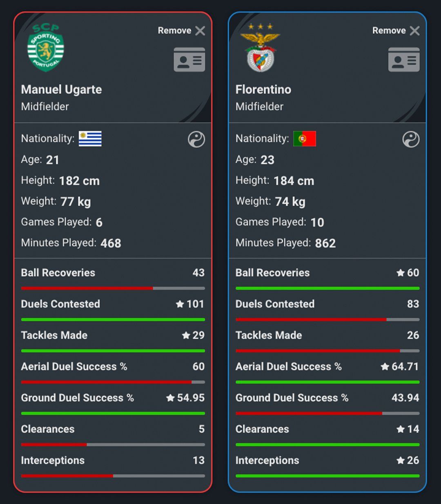
Task: Click Florentino's Aerial Duel Success % row
Action: (327, 372)
